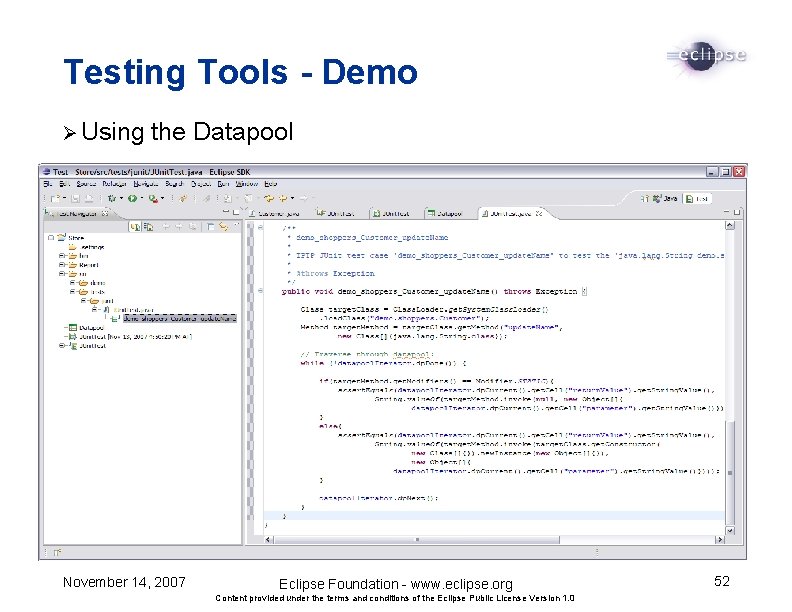Click the status bar fast view icon
The width and height of the screenshot is (792, 612).
[x=57, y=552]
